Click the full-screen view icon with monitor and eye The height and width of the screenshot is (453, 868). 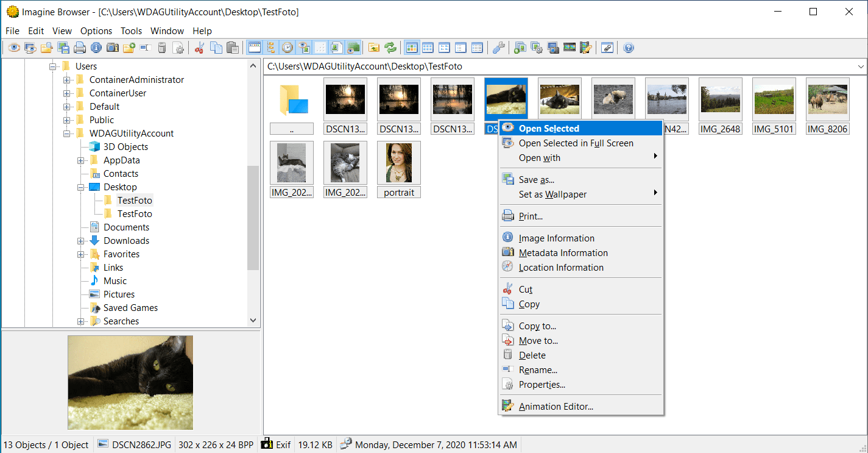tap(30, 48)
